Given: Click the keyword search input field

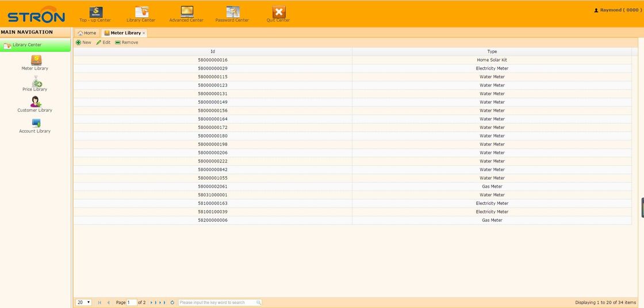Looking at the screenshot, I should point(217,302).
